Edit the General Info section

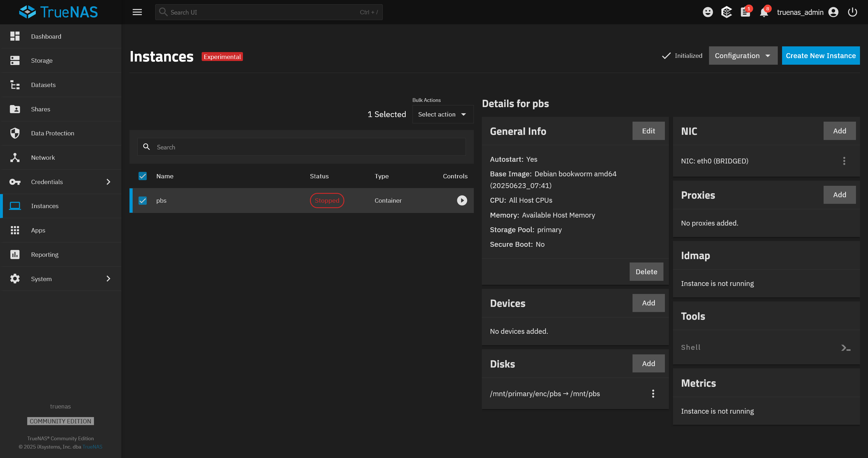pyautogui.click(x=648, y=131)
